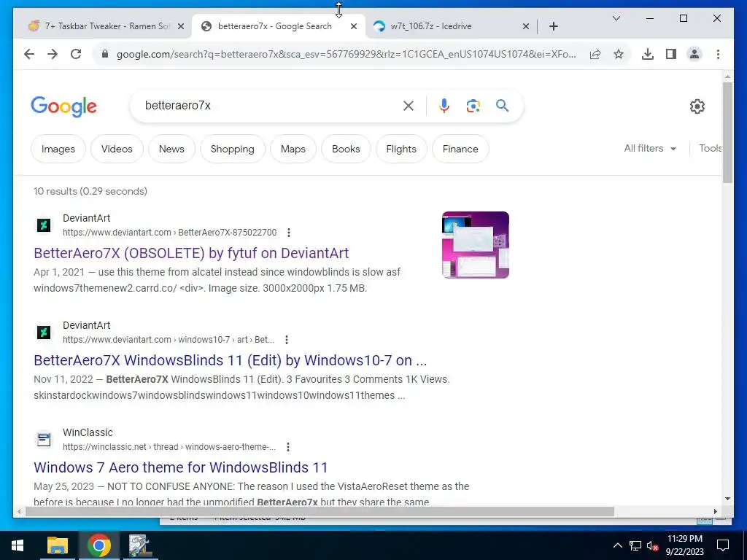Expand the tab search dropdown

coord(616,18)
